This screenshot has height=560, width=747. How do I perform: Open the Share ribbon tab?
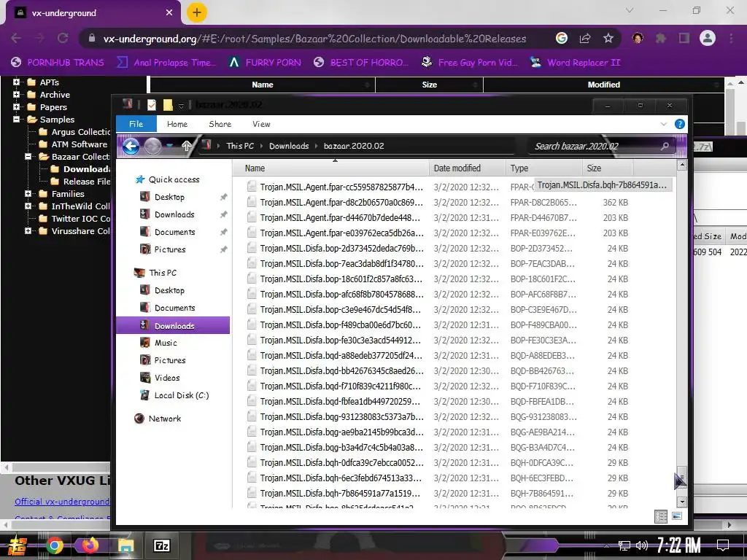click(220, 124)
